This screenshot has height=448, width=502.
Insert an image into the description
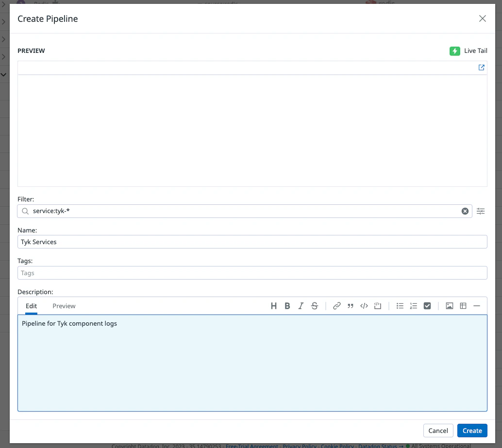point(449,306)
